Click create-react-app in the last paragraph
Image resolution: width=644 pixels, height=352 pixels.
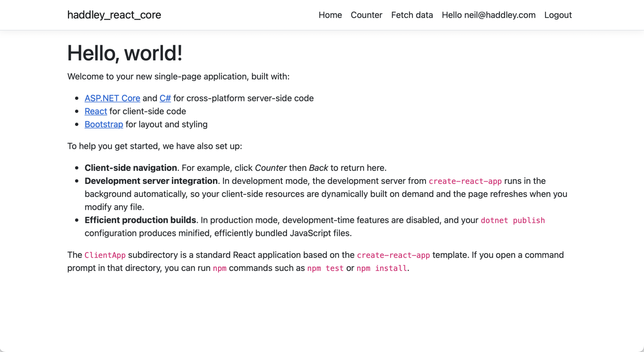(393, 255)
